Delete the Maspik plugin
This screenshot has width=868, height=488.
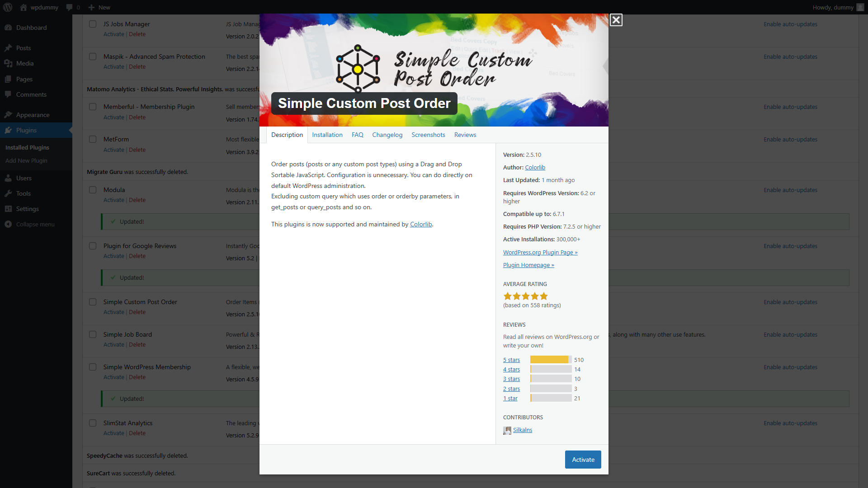(x=137, y=66)
